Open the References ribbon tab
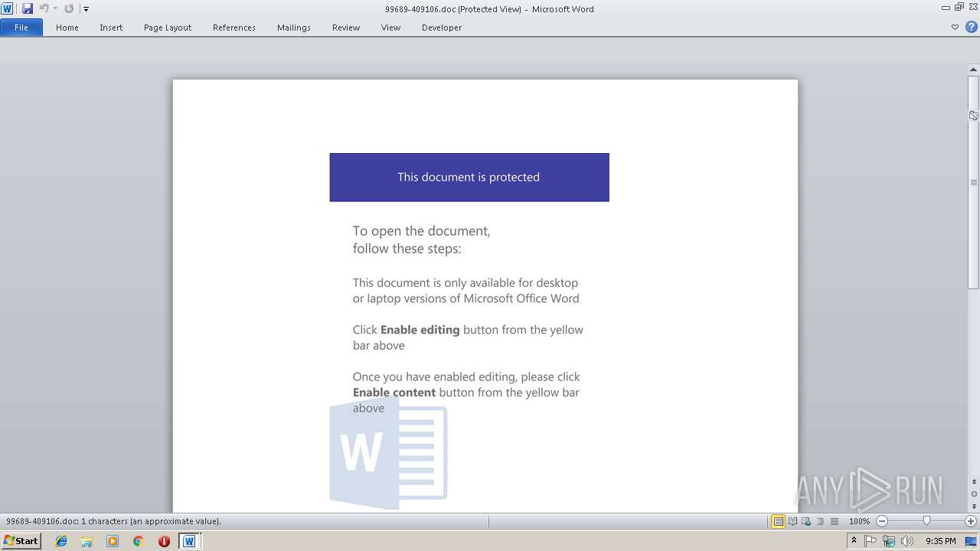The image size is (980, 551). tap(234, 28)
